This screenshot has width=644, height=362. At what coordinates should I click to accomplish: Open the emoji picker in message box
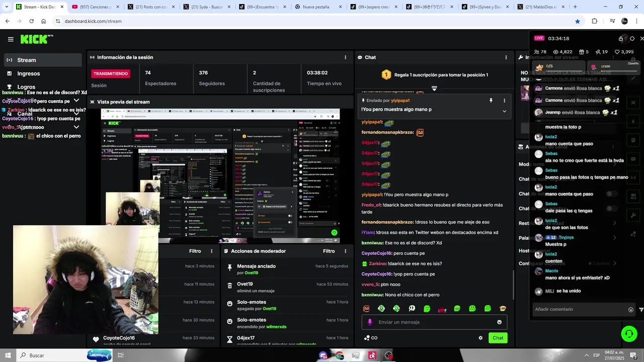pos(499,322)
